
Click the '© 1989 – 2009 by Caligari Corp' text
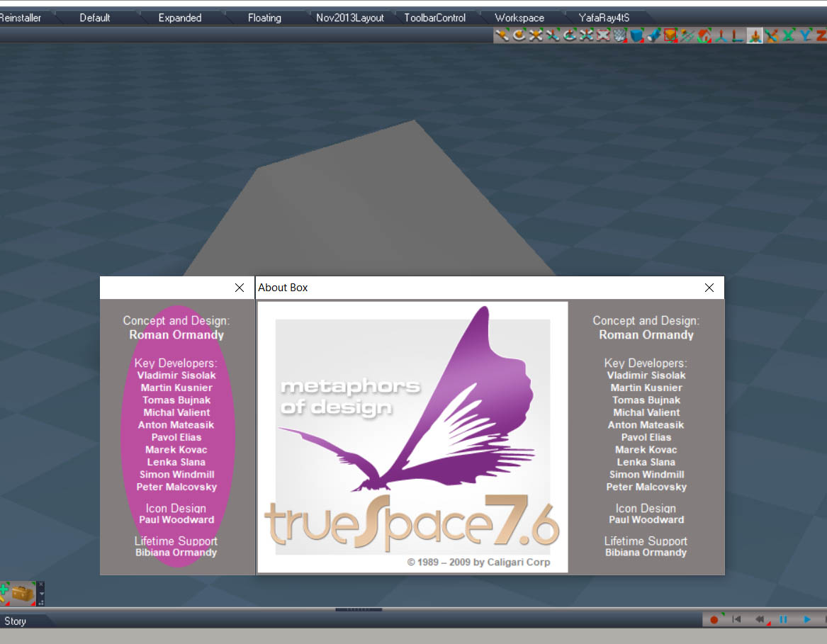click(x=478, y=563)
